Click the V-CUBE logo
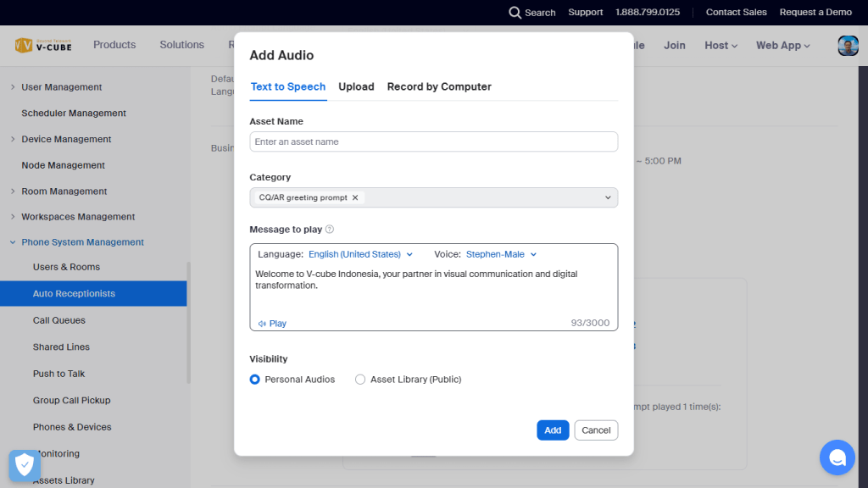The width and height of the screenshot is (868, 488). coord(43,46)
